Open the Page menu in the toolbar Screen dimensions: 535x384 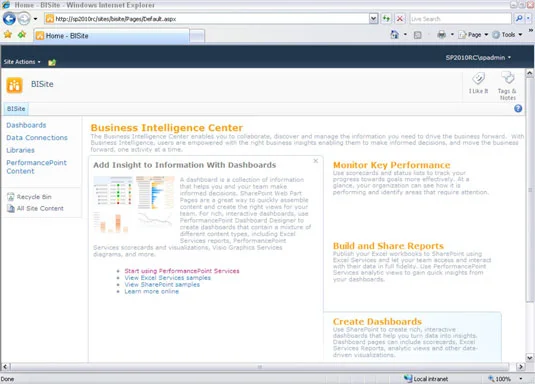(473, 34)
